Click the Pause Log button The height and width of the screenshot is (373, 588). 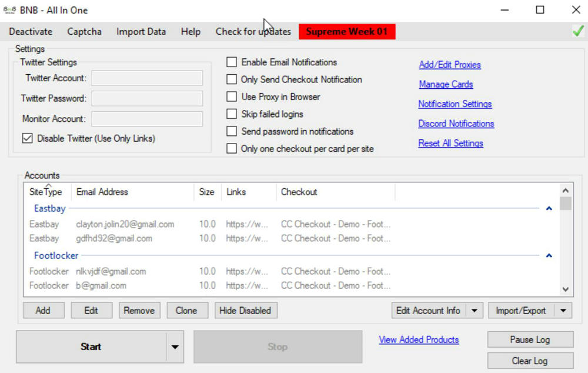point(530,339)
